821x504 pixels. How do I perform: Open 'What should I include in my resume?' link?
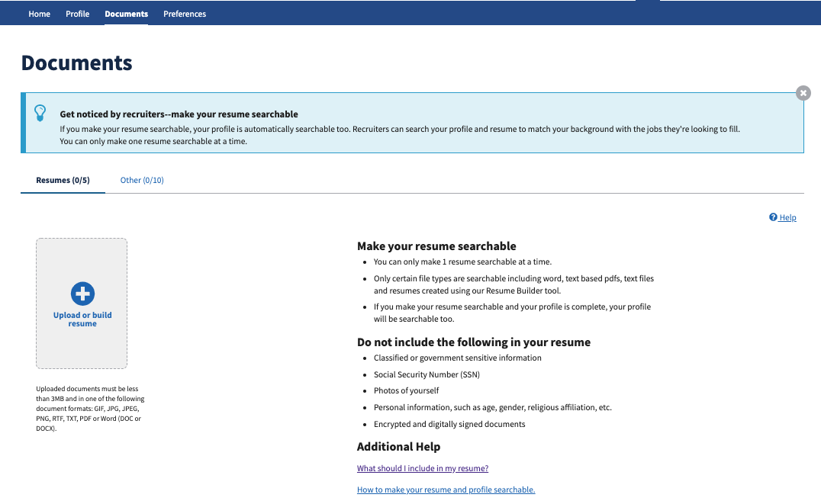[x=423, y=468]
